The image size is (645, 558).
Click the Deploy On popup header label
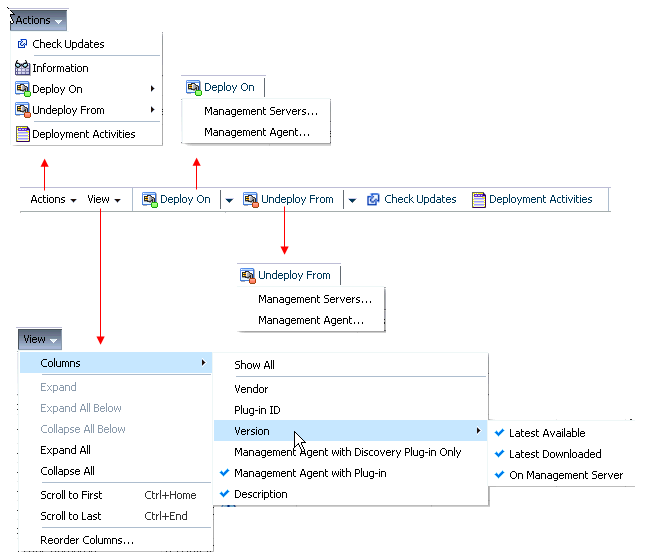[229, 87]
